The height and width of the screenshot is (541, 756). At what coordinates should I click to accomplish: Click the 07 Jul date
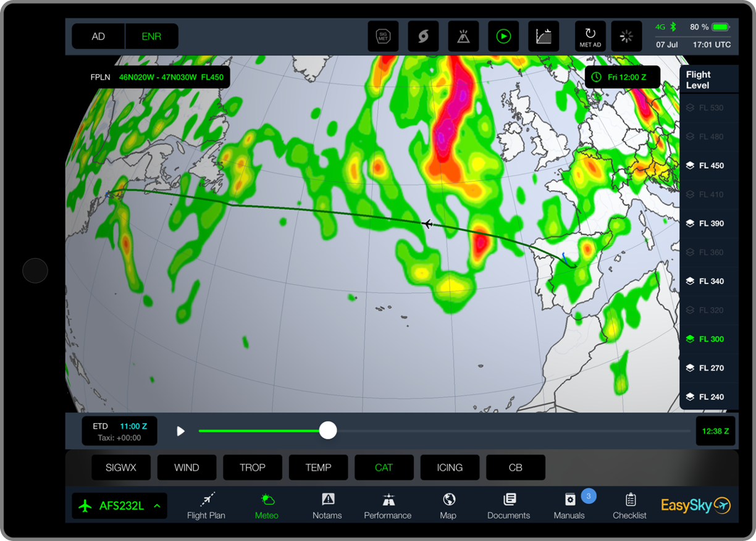coord(668,45)
